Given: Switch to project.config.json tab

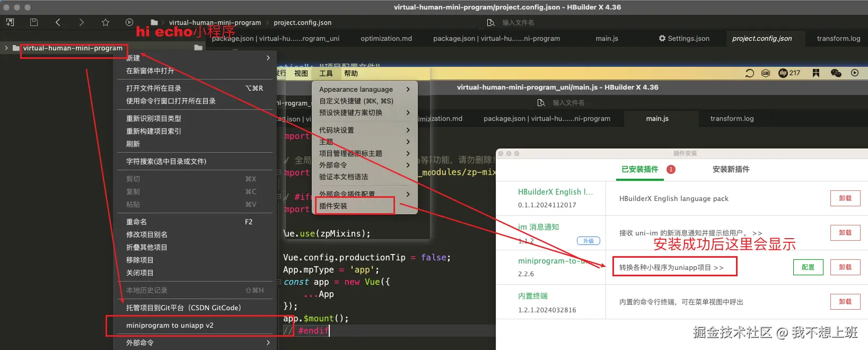Looking at the screenshot, I should pos(762,38).
